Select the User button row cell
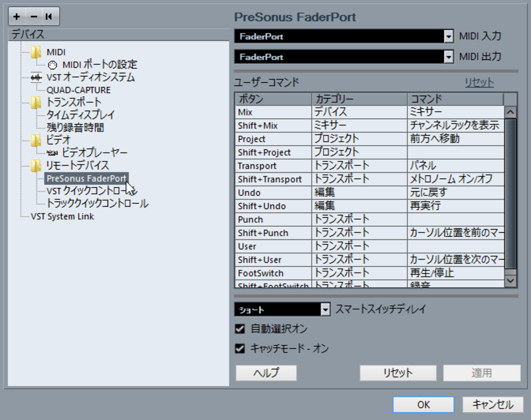 [x=273, y=246]
